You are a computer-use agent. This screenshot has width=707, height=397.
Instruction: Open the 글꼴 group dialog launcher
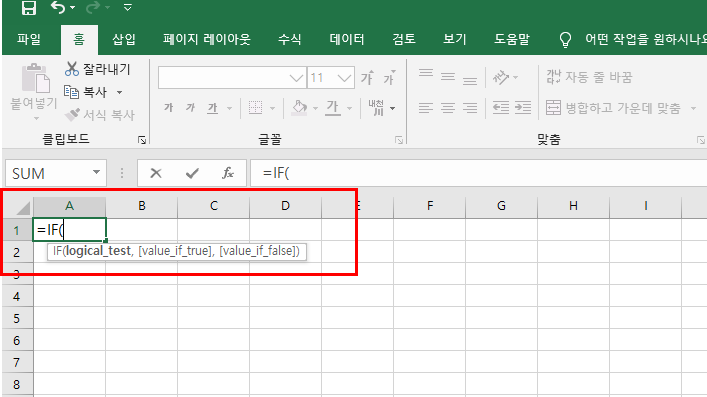tap(399, 140)
